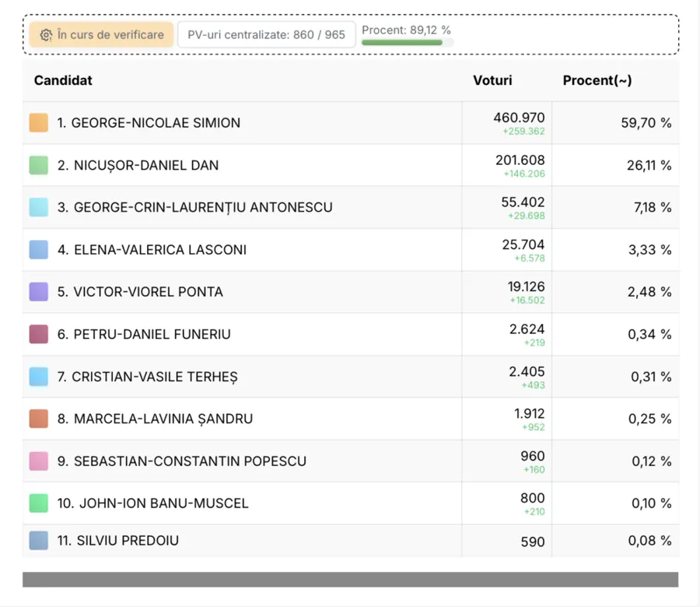This screenshot has width=700, height=607.
Task: Select the John-Ion Banu-Muscel row name
Action: tap(152, 503)
